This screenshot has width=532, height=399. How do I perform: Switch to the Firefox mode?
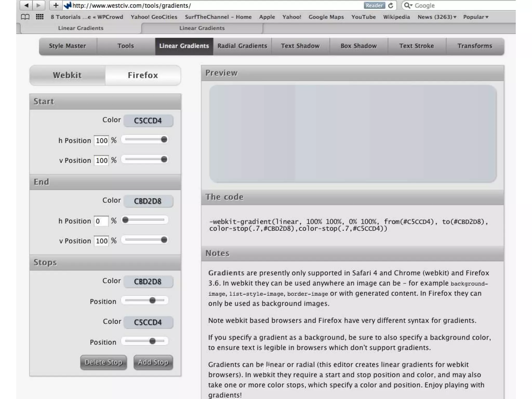coord(143,75)
